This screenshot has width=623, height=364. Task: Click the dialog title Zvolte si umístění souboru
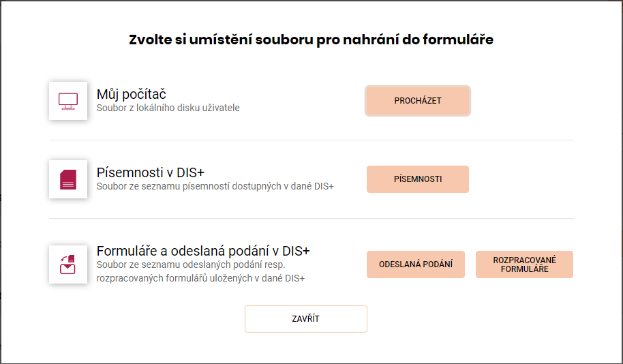pos(311,40)
